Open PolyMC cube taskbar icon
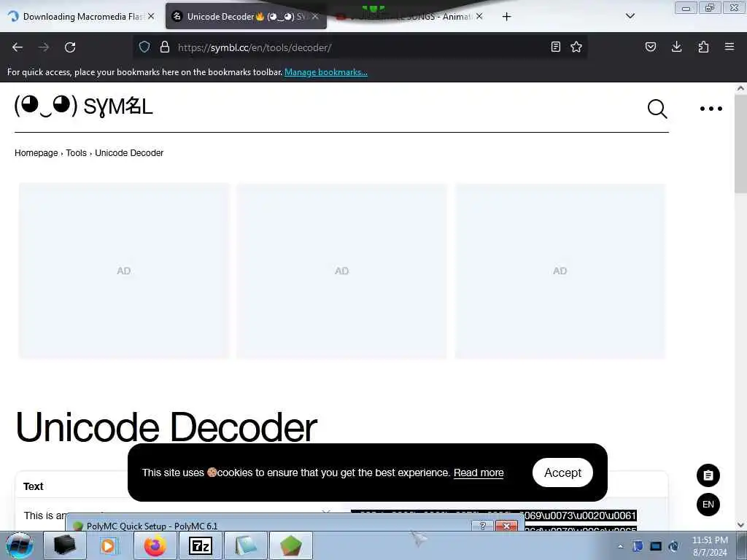 [290, 545]
